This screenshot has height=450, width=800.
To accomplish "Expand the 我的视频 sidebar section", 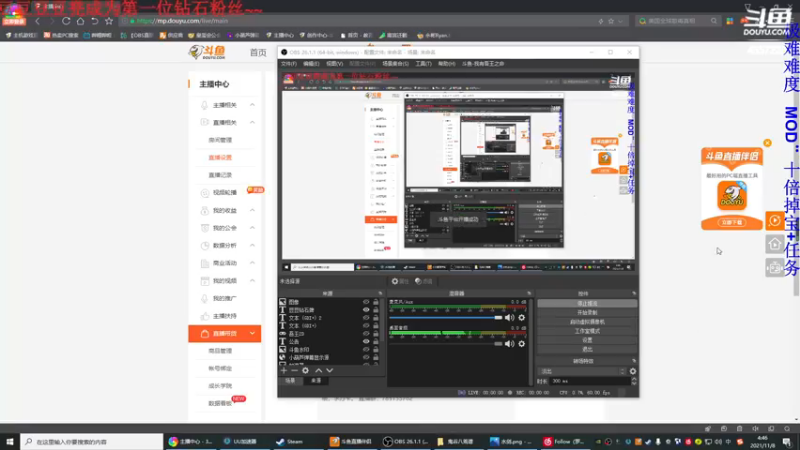I will point(252,281).
